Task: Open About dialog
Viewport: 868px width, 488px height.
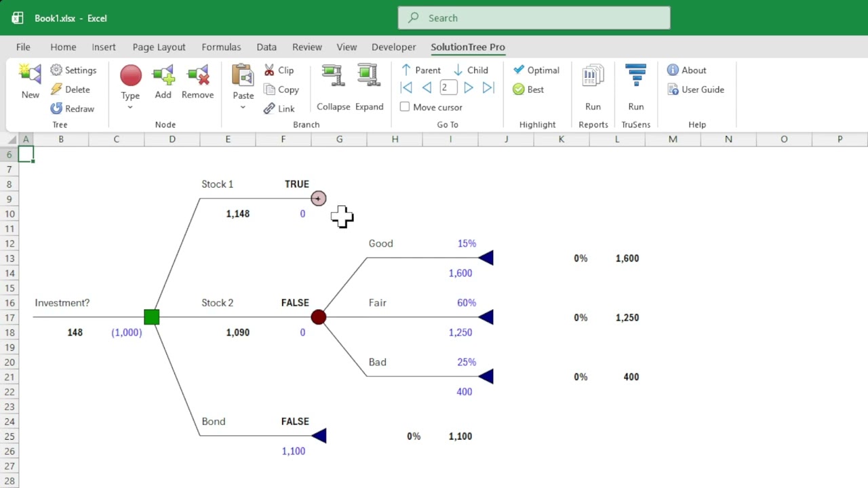Action: 686,70
